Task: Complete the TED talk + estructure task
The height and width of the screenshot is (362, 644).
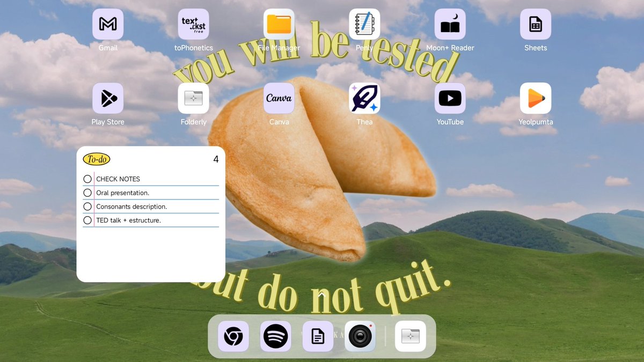Action: pyautogui.click(x=87, y=220)
